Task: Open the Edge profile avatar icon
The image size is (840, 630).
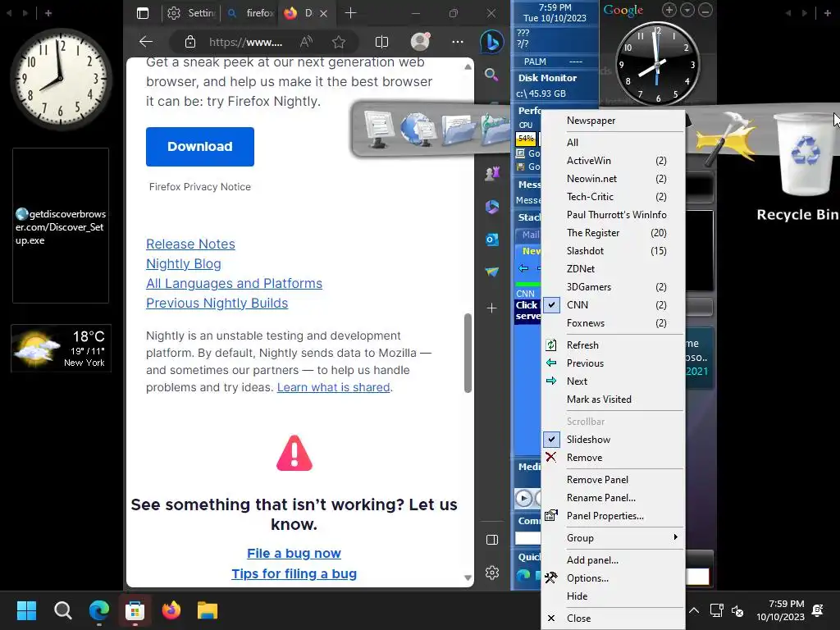Action: 420,42
